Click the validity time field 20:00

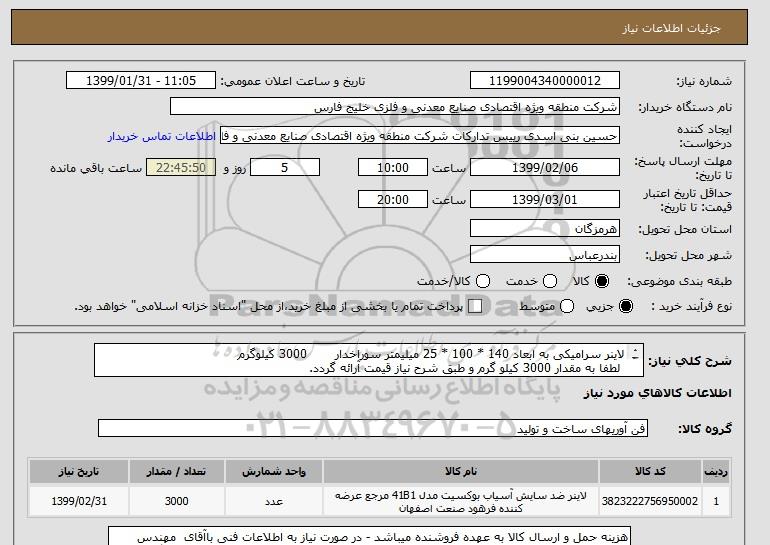[x=393, y=199]
